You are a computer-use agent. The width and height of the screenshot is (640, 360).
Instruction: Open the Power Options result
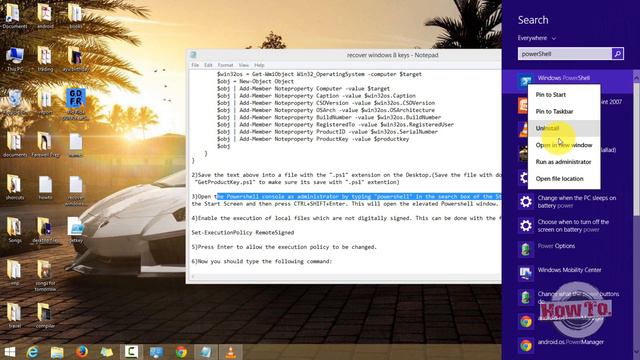[556, 246]
